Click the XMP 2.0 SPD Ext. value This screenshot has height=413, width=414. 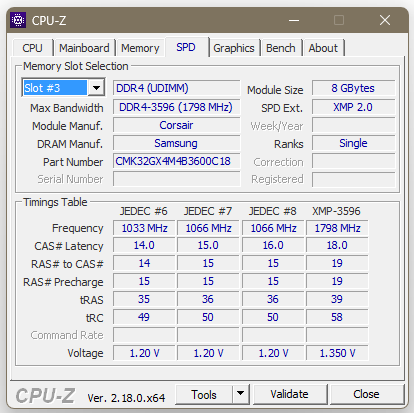pyautogui.click(x=353, y=107)
